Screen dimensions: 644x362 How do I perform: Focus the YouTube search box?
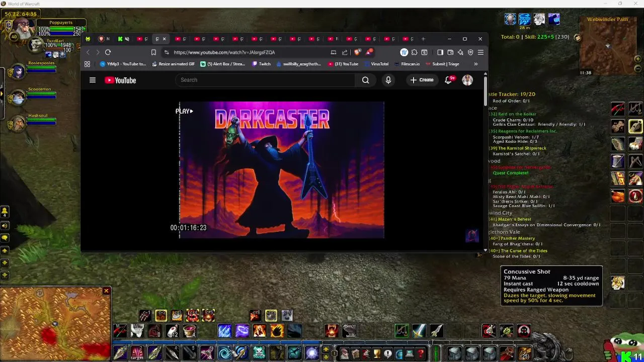point(265,80)
